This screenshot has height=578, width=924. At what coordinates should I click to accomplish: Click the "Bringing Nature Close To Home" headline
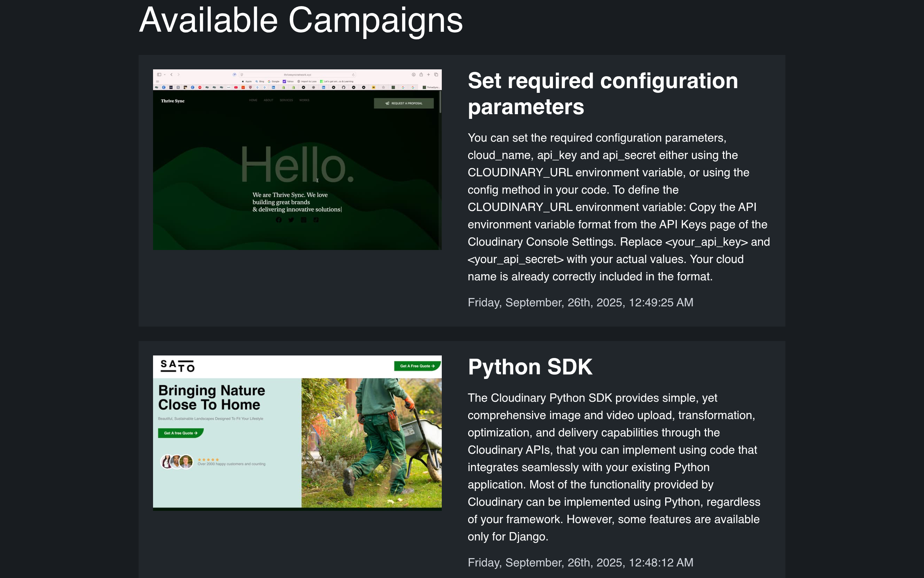point(212,398)
